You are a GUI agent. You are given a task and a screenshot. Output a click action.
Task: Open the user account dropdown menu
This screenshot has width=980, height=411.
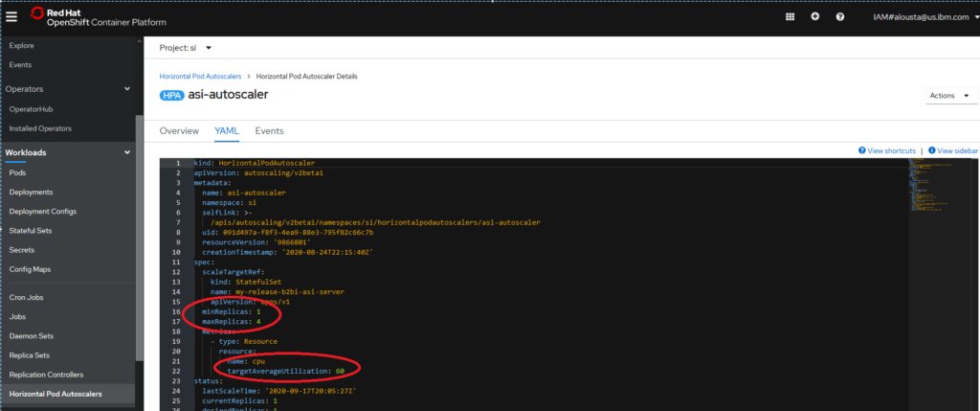coord(919,16)
